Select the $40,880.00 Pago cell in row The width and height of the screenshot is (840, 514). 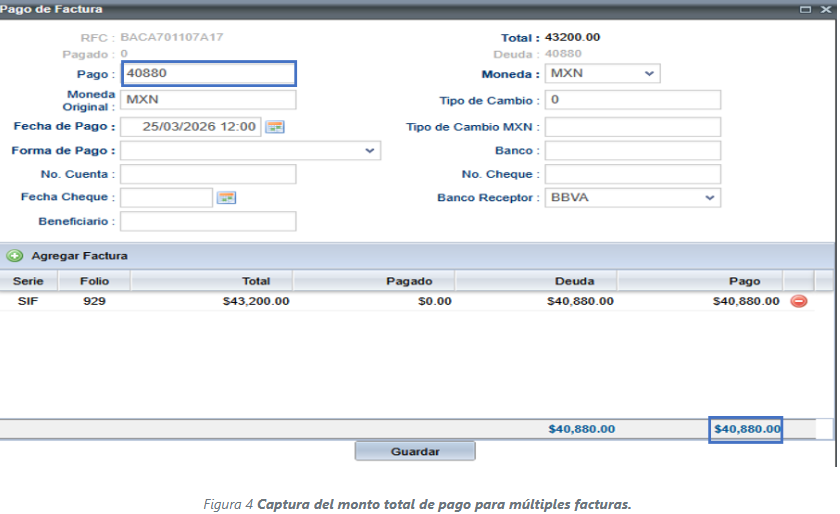[x=745, y=301]
